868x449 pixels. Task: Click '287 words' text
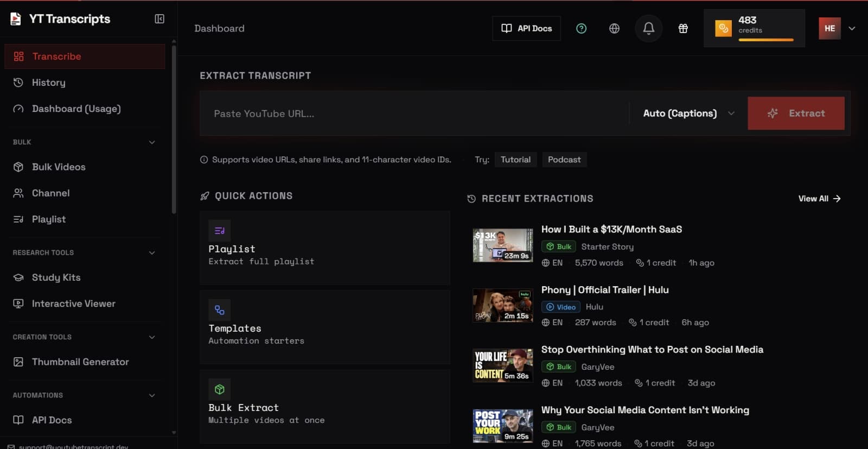point(595,322)
